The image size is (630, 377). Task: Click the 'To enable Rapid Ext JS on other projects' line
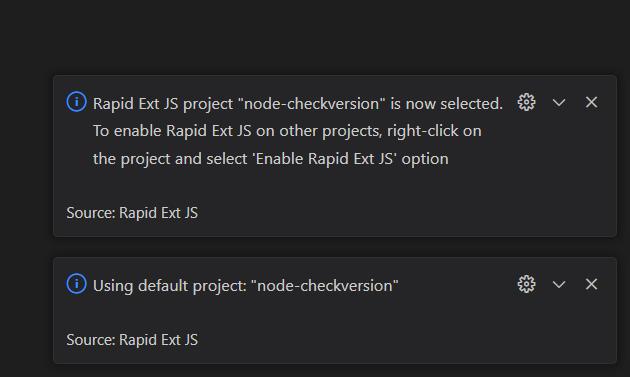pos(237,131)
